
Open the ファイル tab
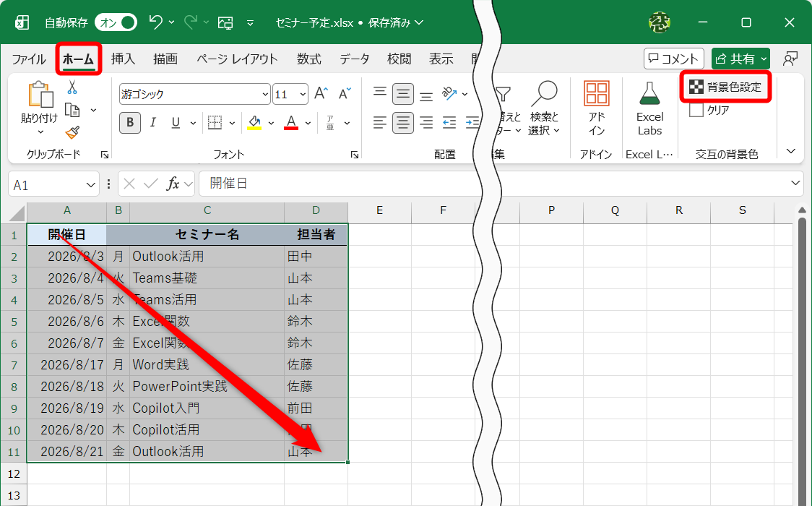click(x=29, y=59)
